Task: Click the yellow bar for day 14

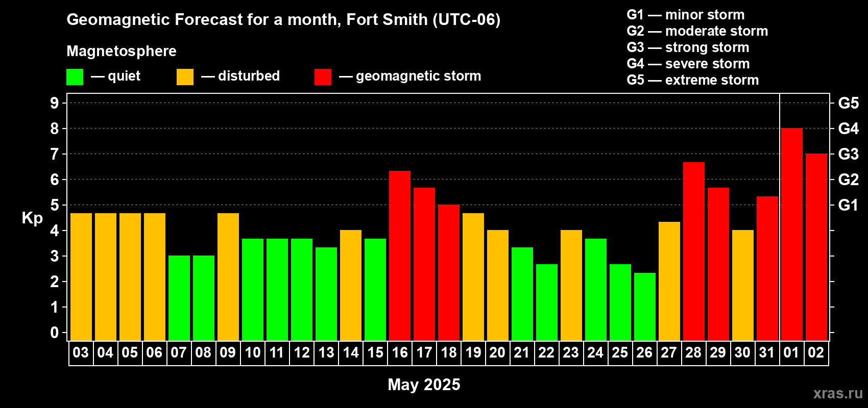Action: 351,286
